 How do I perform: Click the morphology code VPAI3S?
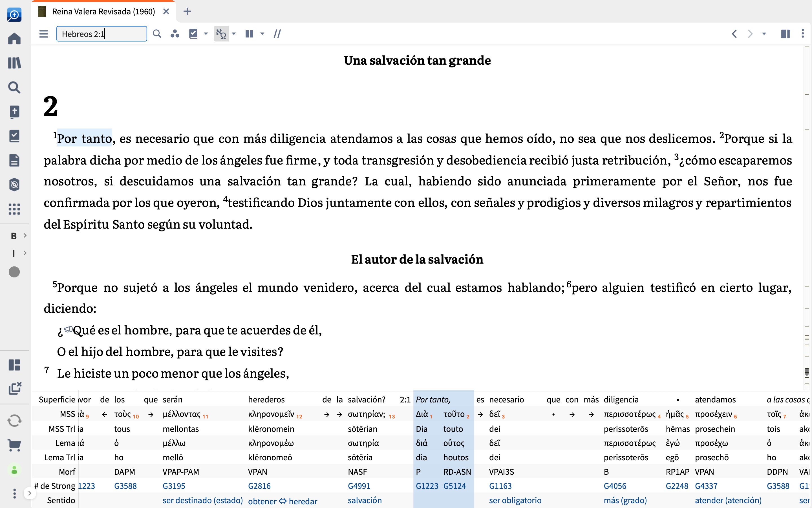[x=501, y=472]
